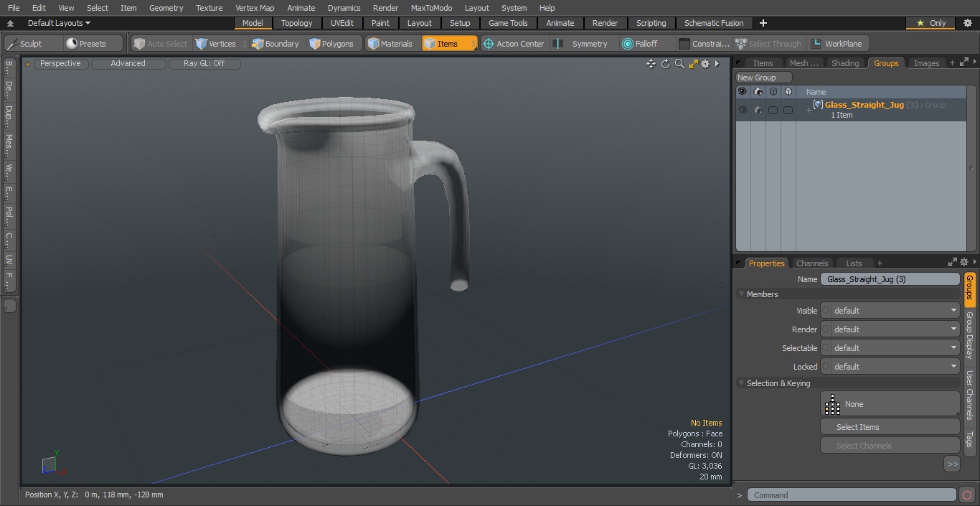Open the Constraints options
The width and height of the screenshot is (980, 506).
(704, 44)
